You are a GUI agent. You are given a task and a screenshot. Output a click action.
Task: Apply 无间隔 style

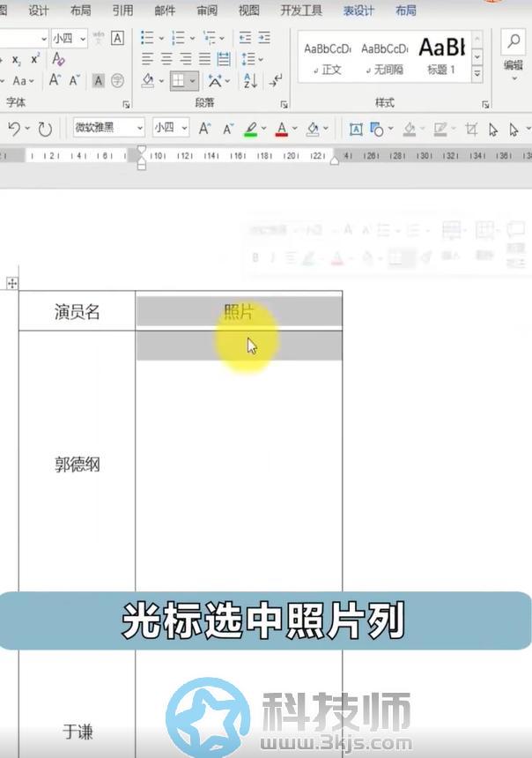[385, 58]
